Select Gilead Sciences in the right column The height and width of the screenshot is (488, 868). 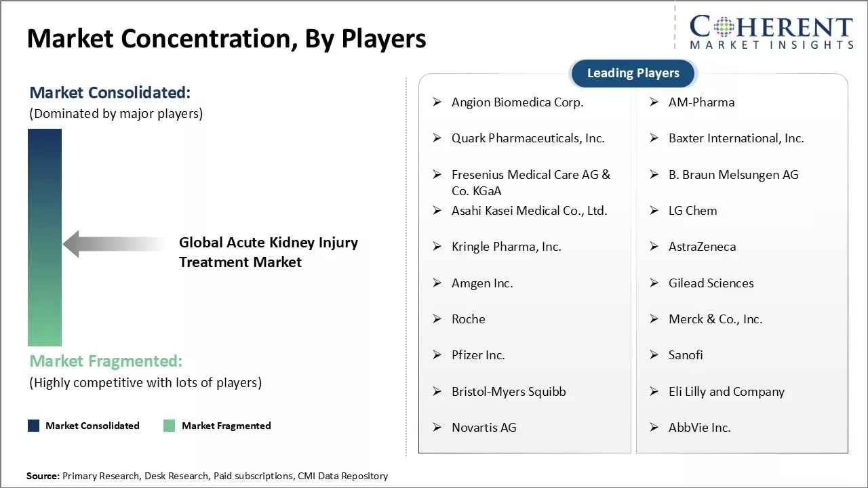(x=711, y=283)
